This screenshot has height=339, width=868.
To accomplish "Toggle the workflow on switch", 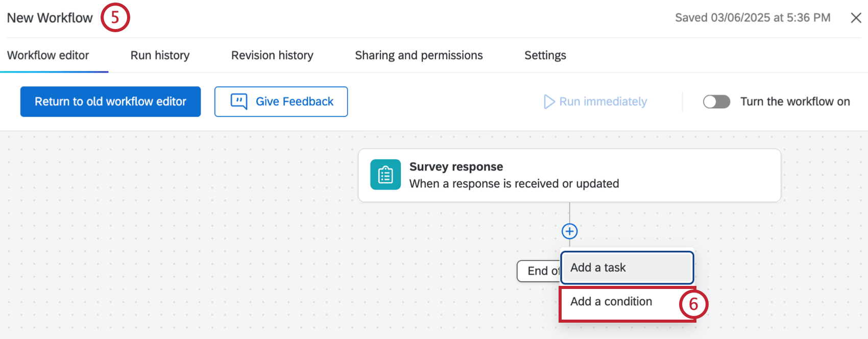I will [716, 102].
